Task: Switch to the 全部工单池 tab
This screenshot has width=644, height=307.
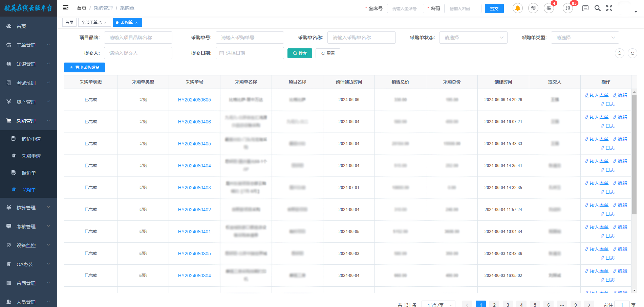Action: coord(91,23)
